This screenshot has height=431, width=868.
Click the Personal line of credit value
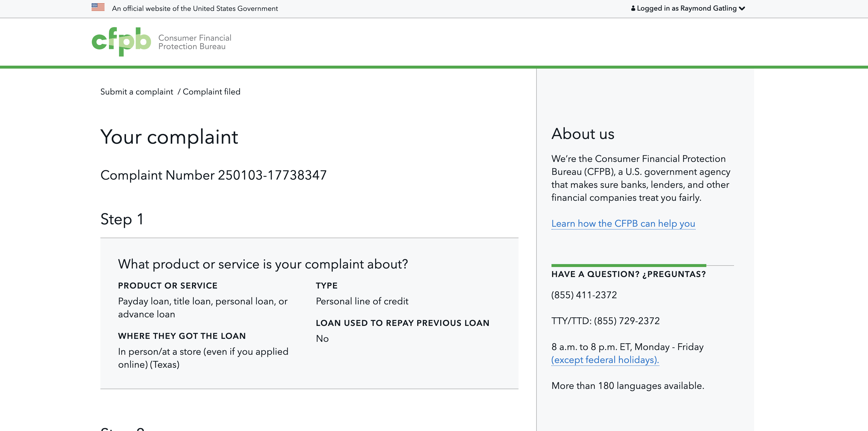click(x=362, y=301)
